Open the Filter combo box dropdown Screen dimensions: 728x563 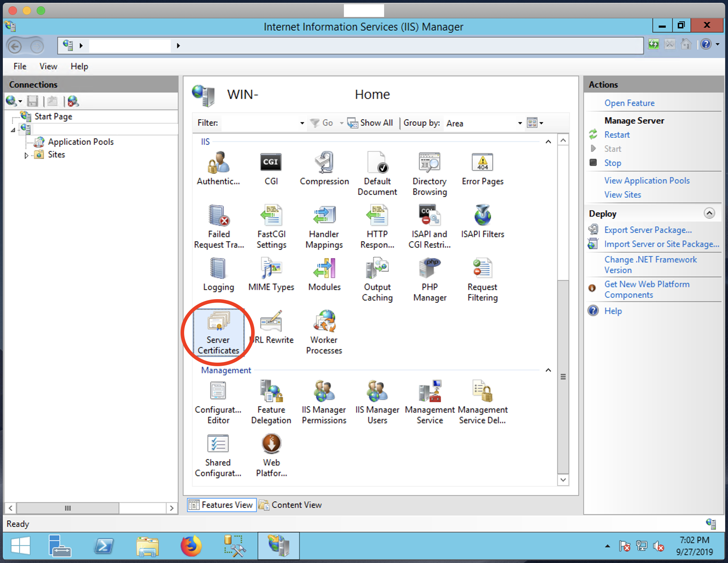point(302,123)
